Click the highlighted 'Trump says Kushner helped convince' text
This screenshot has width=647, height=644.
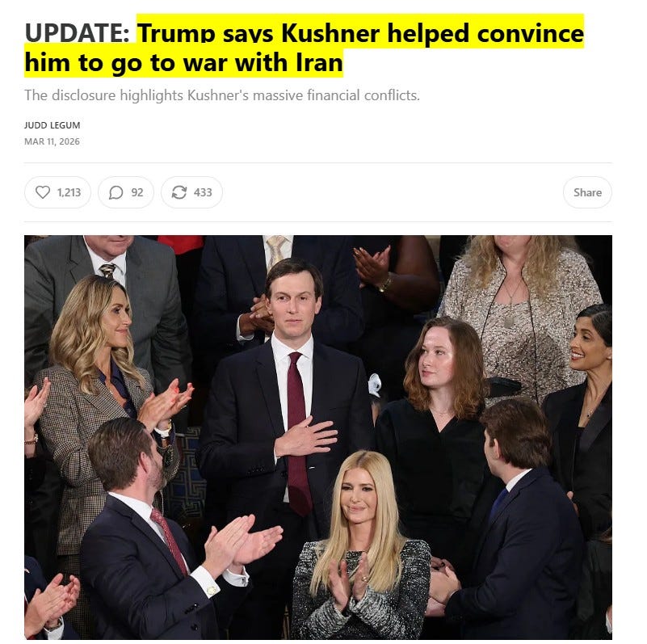[360, 32]
